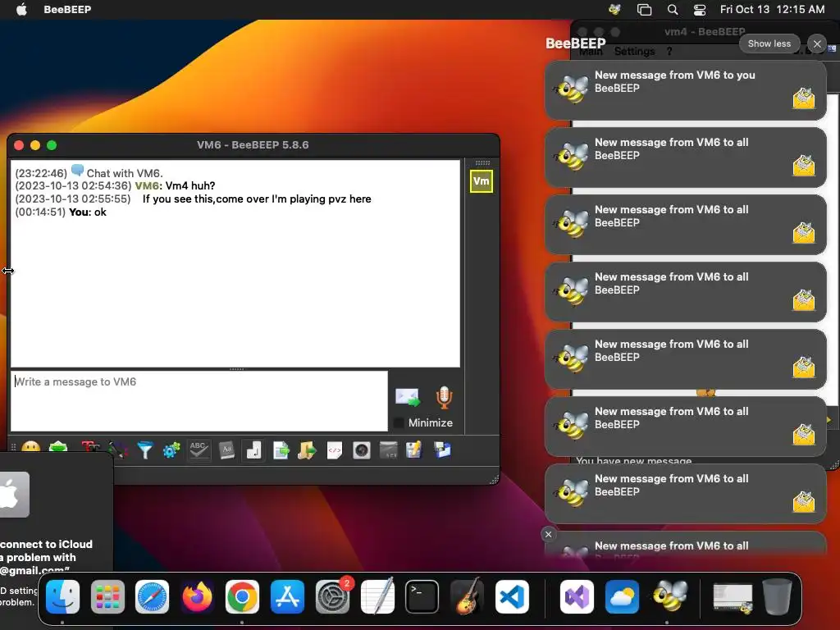840x630 pixels.
Task: Dismiss bottom notification with small X
Action: 548,534
